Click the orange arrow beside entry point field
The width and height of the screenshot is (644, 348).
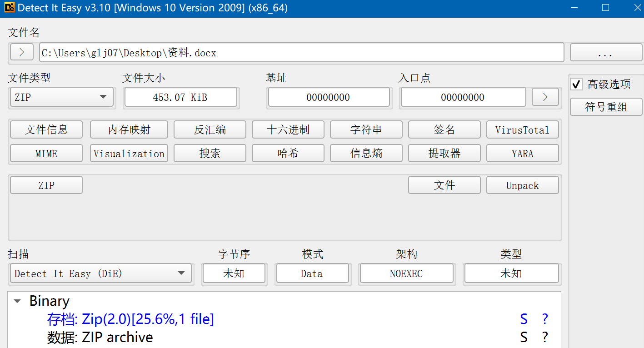pos(545,97)
